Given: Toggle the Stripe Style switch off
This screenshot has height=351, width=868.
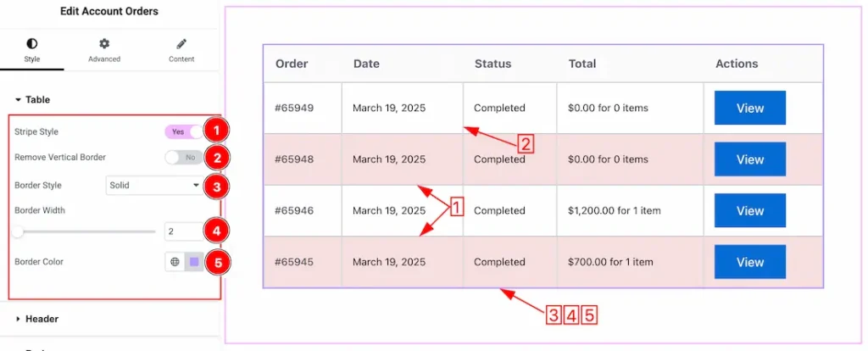Looking at the screenshot, I should pyautogui.click(x=184, y=131).
